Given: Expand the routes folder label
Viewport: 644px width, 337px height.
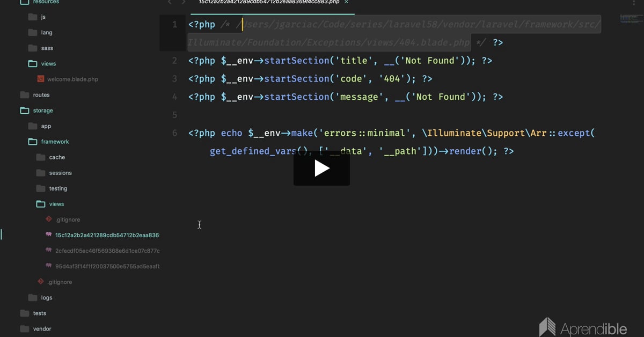Looking at the screenshot, I should 41,95.
